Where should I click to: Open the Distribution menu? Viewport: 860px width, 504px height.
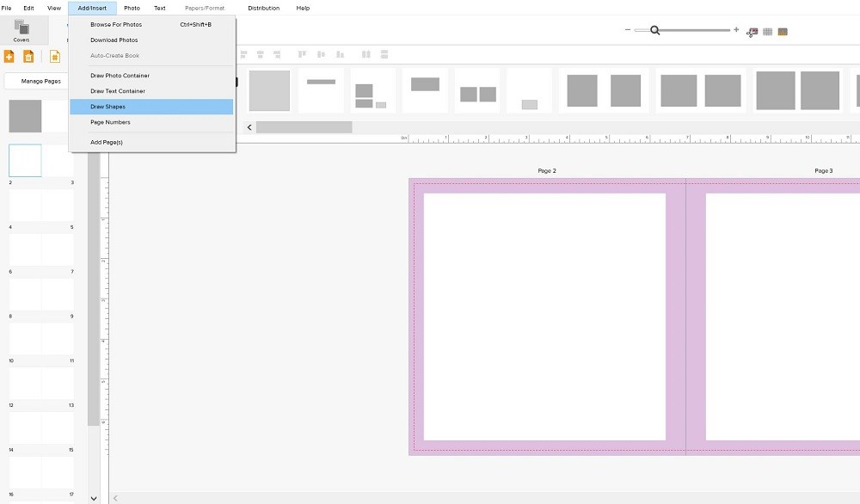click(263, 8)
